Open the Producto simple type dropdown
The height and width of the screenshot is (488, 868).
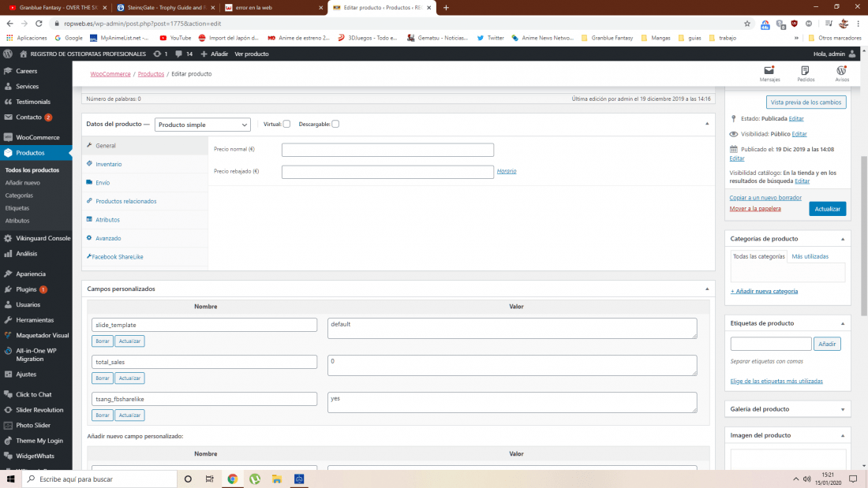pyautogui.click(x=203, y=125)
